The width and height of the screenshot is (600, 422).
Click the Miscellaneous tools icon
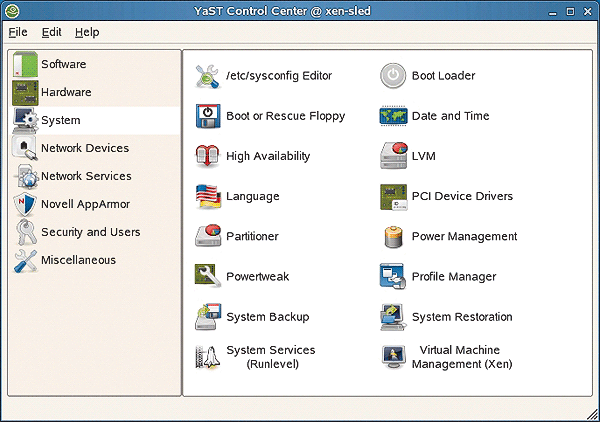pos(25,261)
